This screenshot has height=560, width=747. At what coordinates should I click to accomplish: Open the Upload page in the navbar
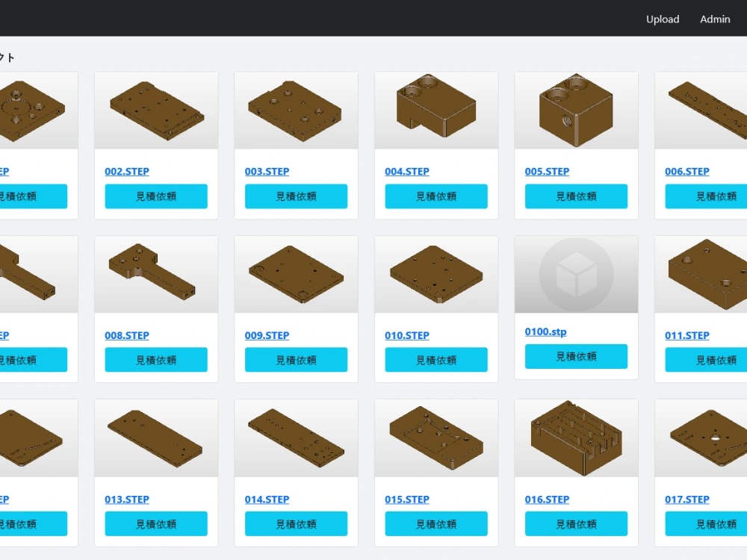tap(662, 19)
